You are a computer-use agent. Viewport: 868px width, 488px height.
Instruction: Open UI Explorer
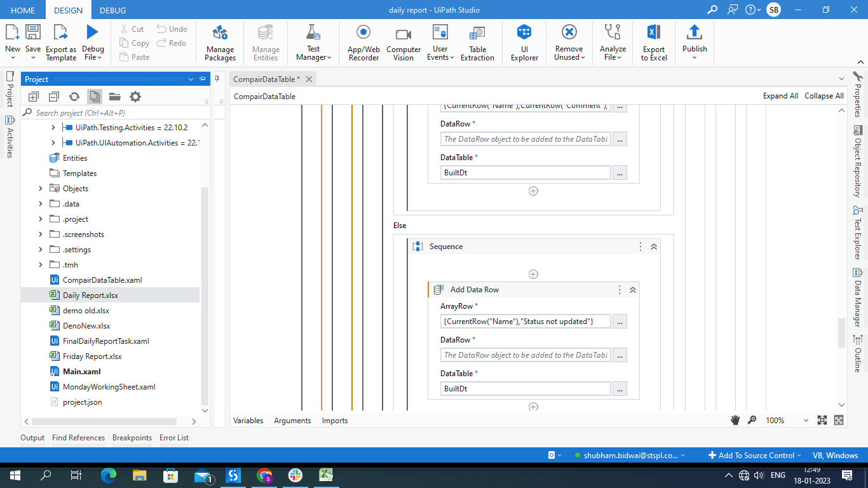[524, 42]
